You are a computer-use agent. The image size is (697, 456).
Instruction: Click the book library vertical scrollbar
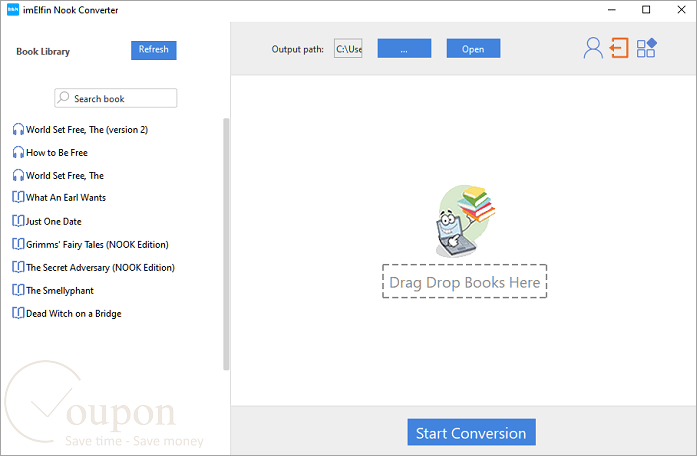(x=226, y=244)
